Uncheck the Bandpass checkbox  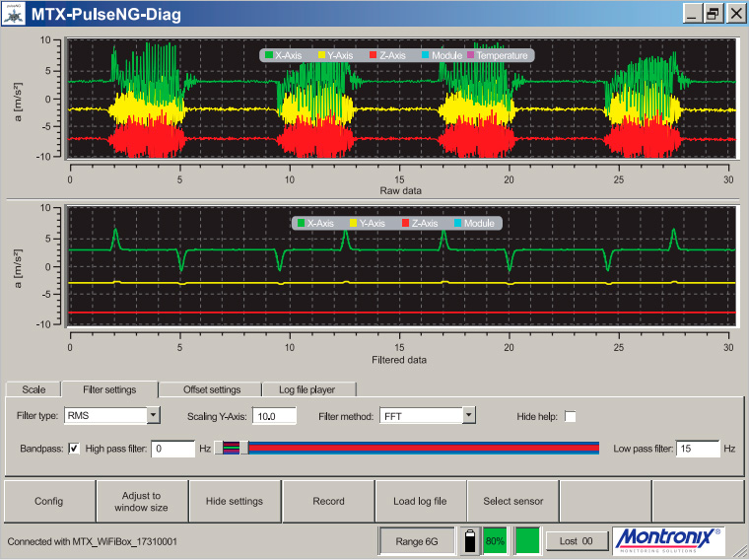(74, 449)
